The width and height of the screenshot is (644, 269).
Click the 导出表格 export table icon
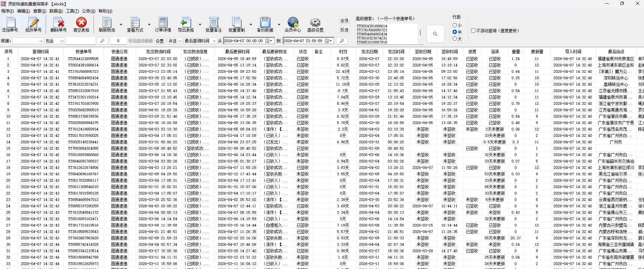(185, 23)
